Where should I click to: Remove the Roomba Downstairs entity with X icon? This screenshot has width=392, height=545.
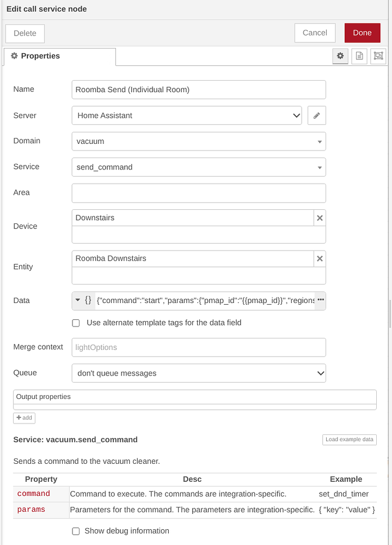pos(320,258)
